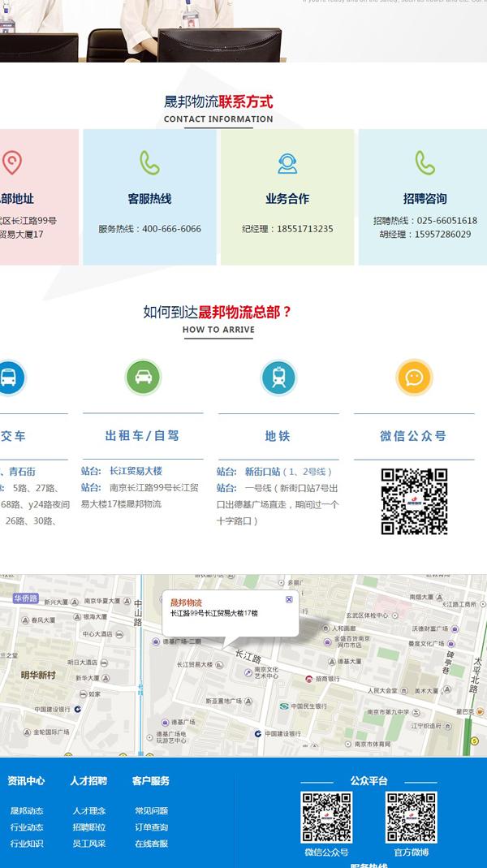The image size is (487, 868).
Task: Open the 客户服务 footer heading
Action: tap(151, 780)
